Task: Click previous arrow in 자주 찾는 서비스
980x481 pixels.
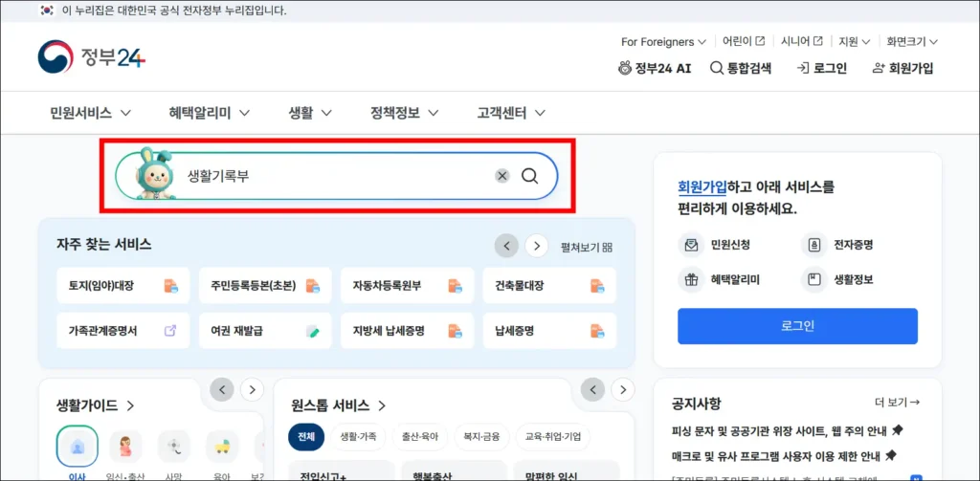Action: point(507,246)
